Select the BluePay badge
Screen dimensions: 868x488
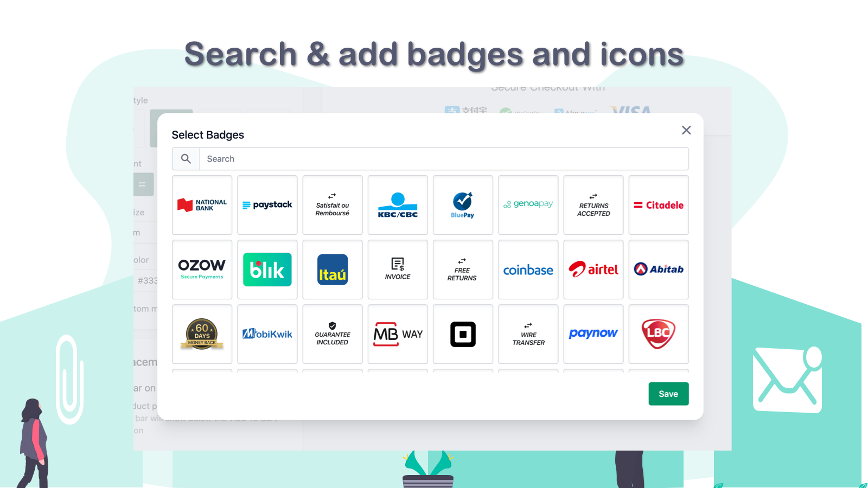463,205
